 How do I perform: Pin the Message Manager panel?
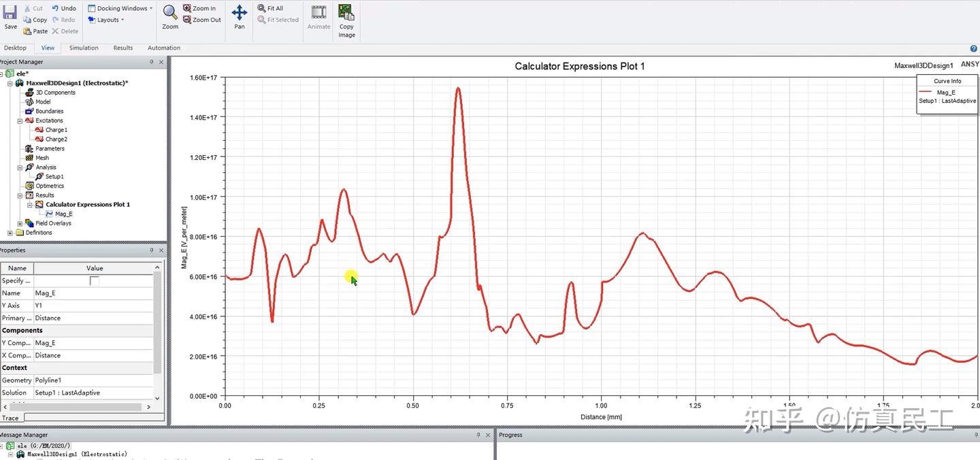[478, 435]
